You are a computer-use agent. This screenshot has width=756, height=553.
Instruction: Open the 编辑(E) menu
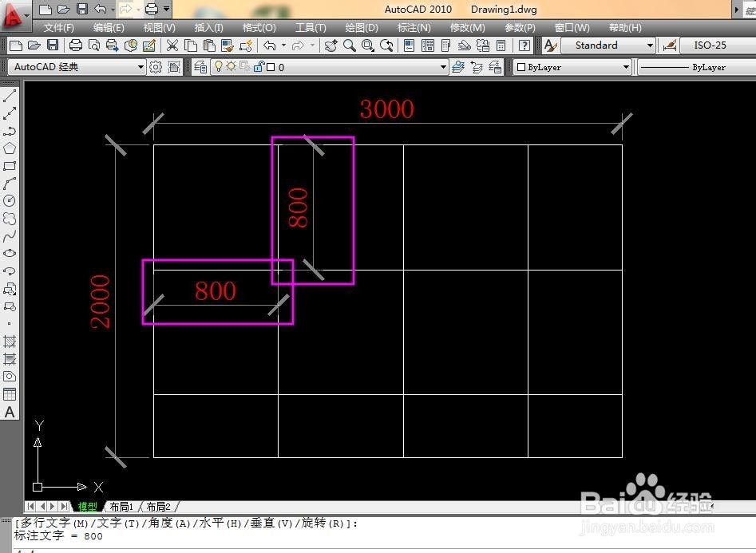point(109,28)
